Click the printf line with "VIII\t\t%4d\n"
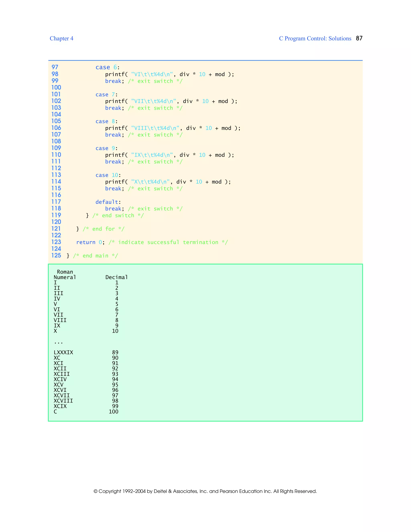The image size is (411, 532). click(173, 128)
